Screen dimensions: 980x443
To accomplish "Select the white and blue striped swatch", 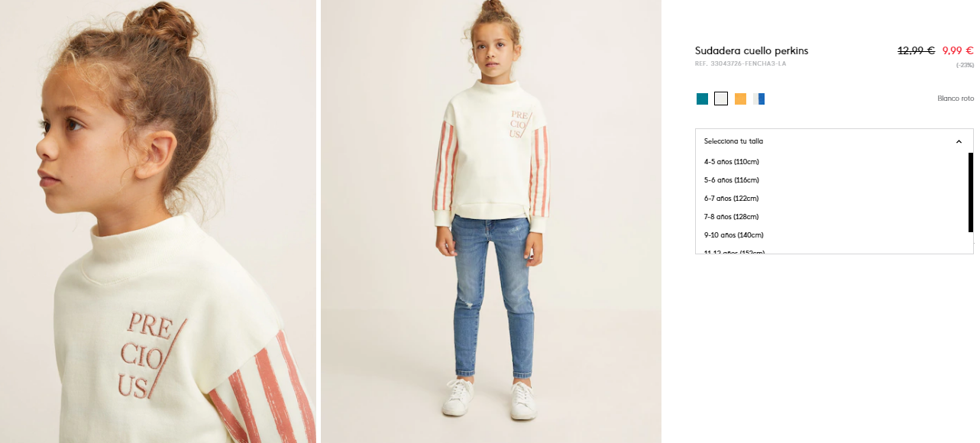I will point(759,99).
